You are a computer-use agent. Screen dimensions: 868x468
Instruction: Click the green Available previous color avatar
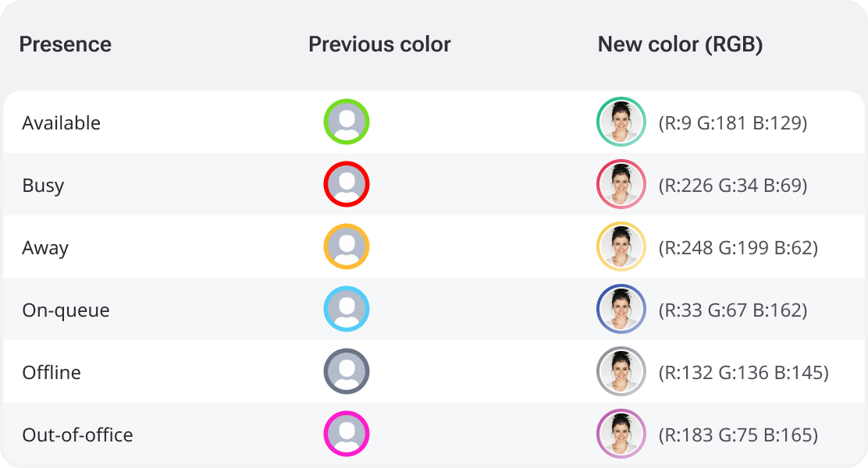point(347,122)
